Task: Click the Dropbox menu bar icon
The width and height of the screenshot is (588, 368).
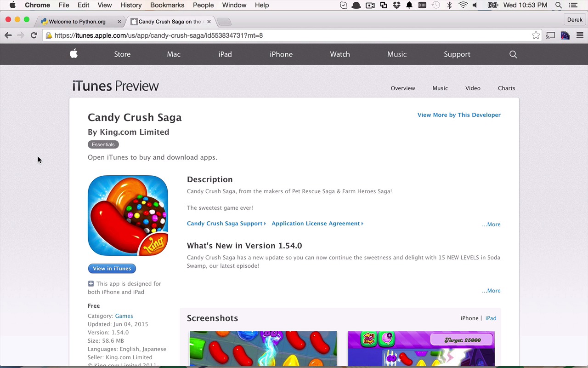Action: pos(396,5)
